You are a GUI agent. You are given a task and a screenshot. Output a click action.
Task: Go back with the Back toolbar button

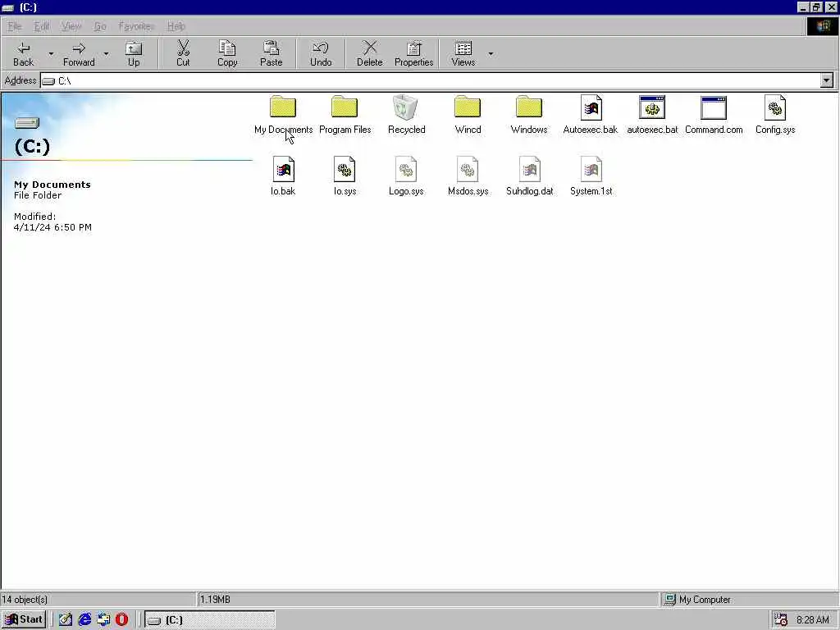(23, 53)
